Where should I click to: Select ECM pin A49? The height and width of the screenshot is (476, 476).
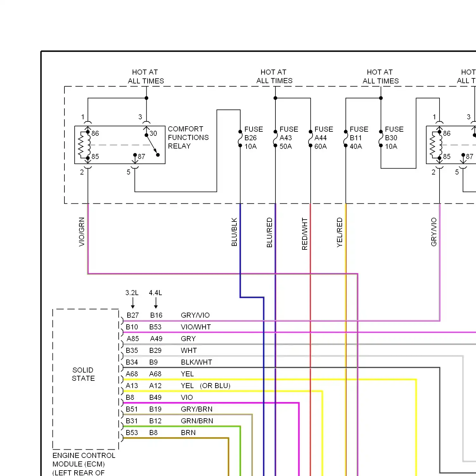pos(156,339)
